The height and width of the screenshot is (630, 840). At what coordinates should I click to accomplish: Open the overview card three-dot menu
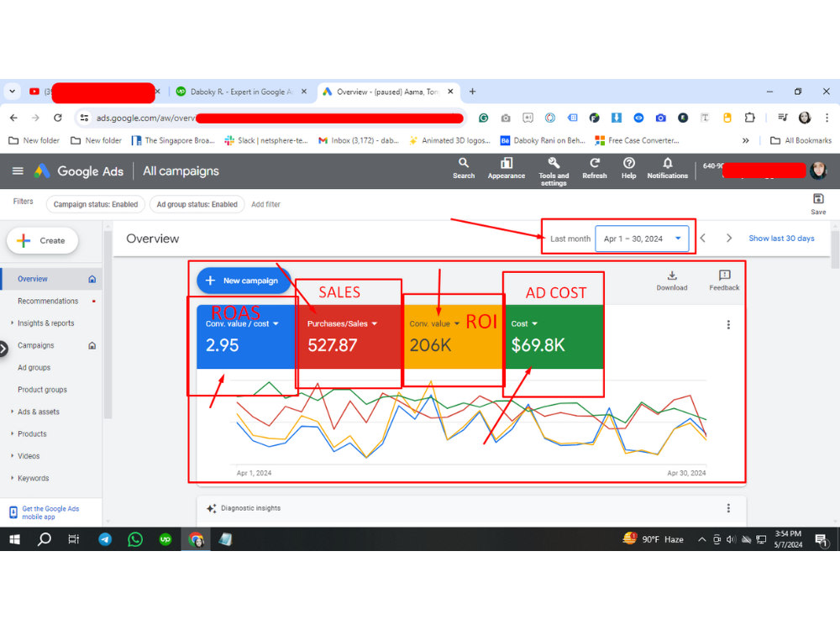(728, 324)
